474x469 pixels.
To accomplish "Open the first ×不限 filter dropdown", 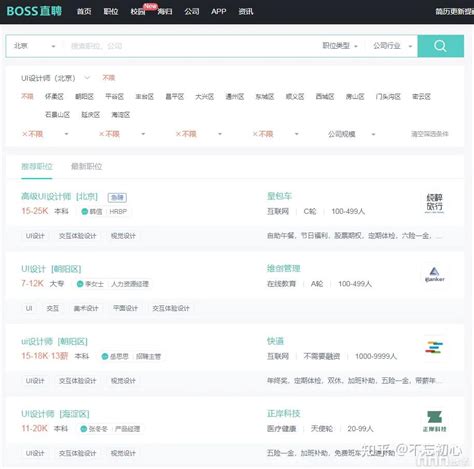I will [x=45, y=134].
